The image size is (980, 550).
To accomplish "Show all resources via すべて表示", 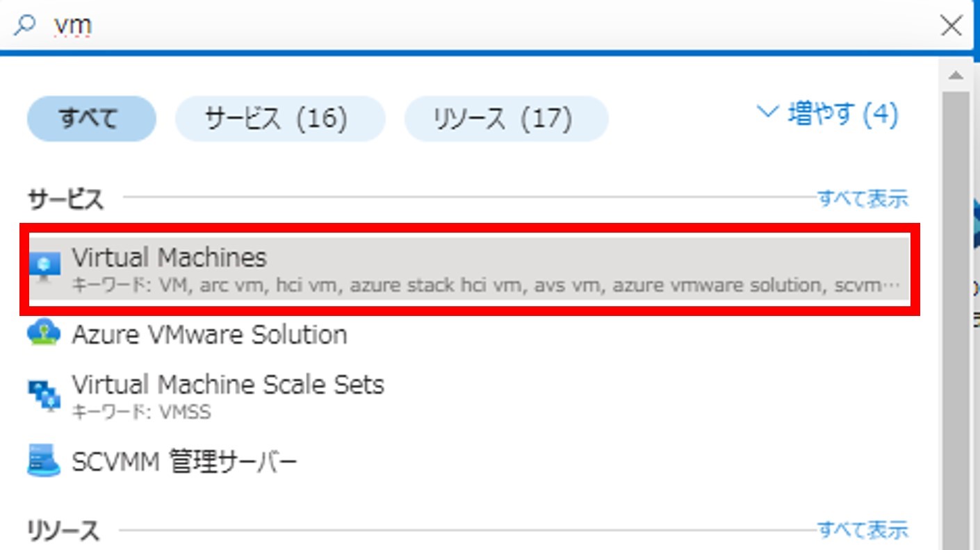I will coord(862,530).
